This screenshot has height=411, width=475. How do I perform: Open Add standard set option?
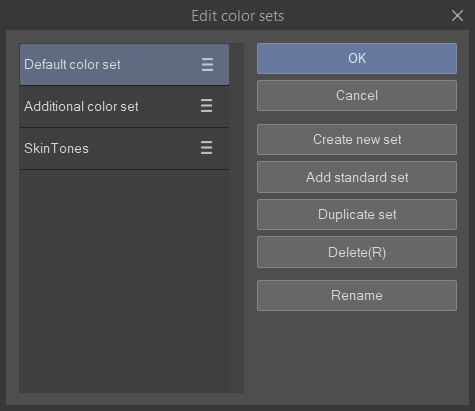357,177
